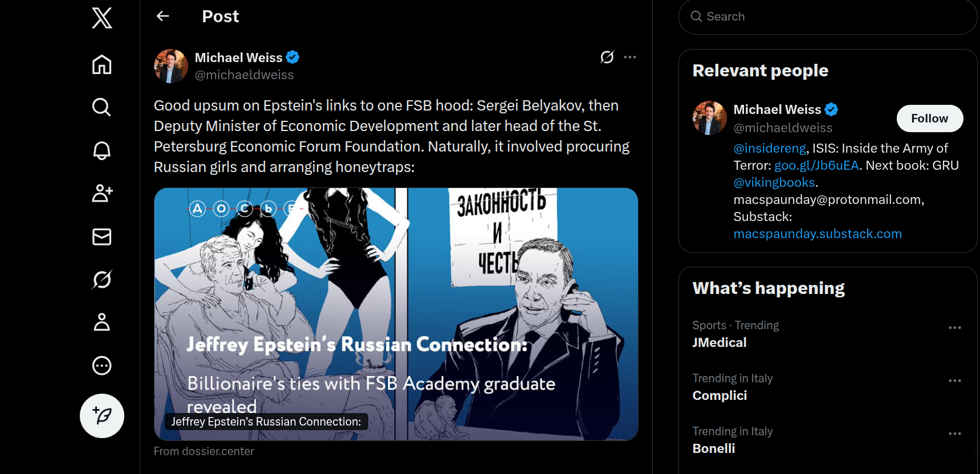Open options for JMedical trend

click(x=954, y=328)
